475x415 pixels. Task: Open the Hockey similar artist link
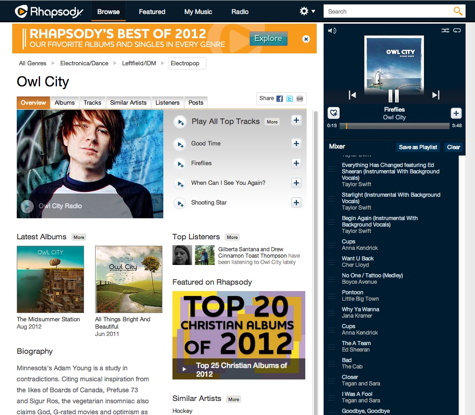[x=182, y=411]
